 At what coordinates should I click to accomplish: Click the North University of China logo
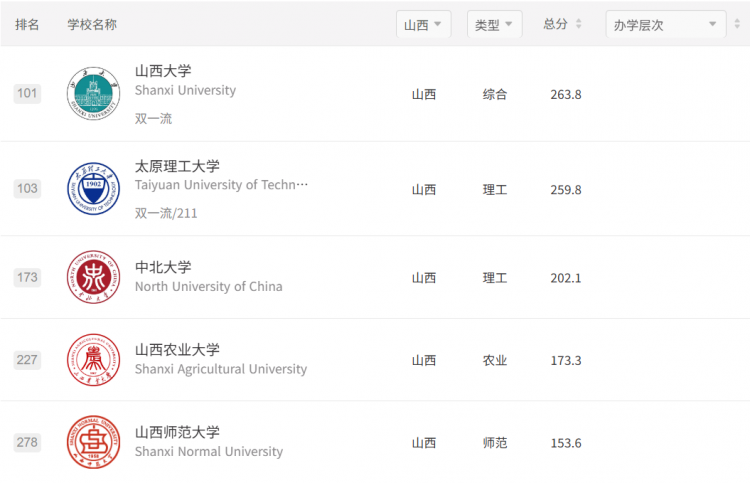[x=93, y=277]
